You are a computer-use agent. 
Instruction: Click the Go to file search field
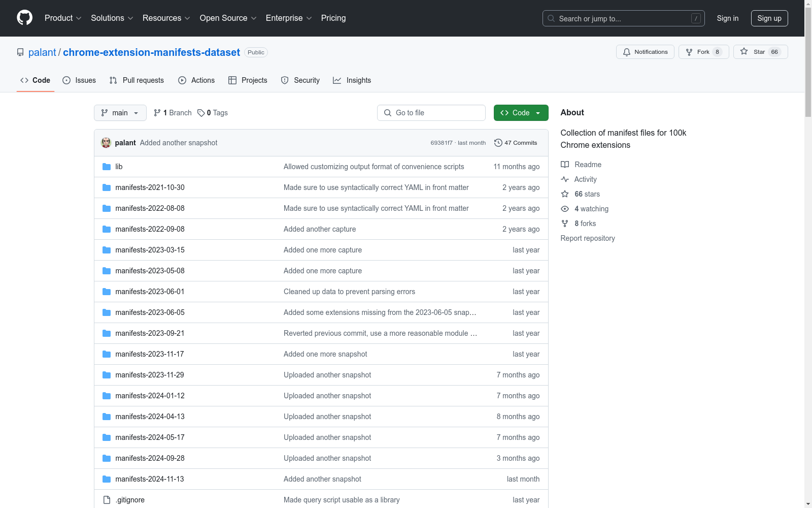pos(431,113)
